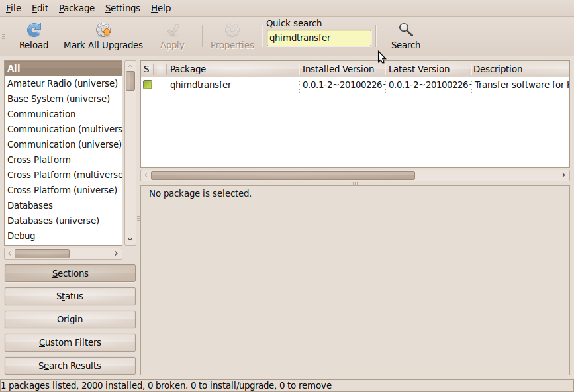Click the Search magnifier icon
This screenshot has height=392, width=574.
406,30
